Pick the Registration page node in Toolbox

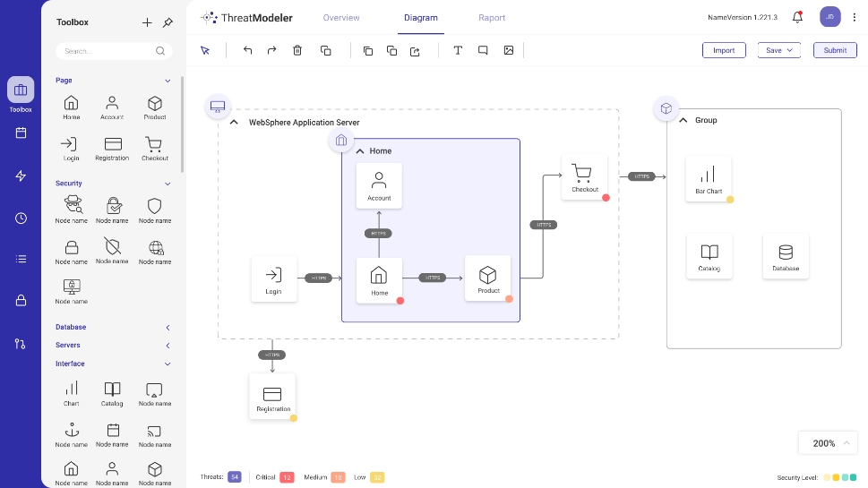pos(112,149)
